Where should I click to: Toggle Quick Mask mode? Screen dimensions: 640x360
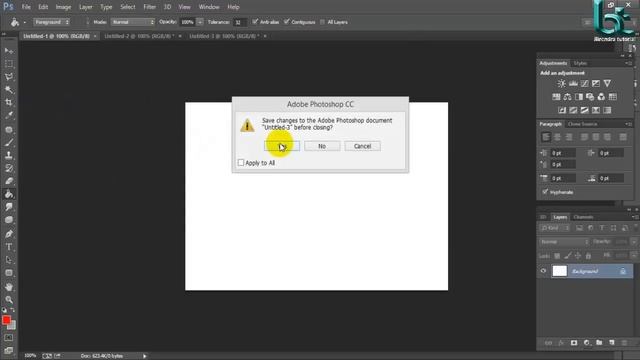click(9, 338)
